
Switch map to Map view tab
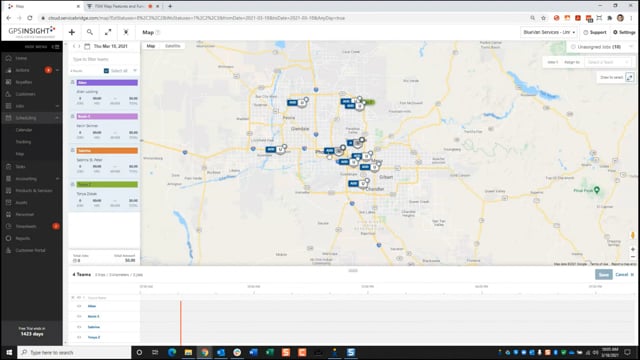pos(151,46)
